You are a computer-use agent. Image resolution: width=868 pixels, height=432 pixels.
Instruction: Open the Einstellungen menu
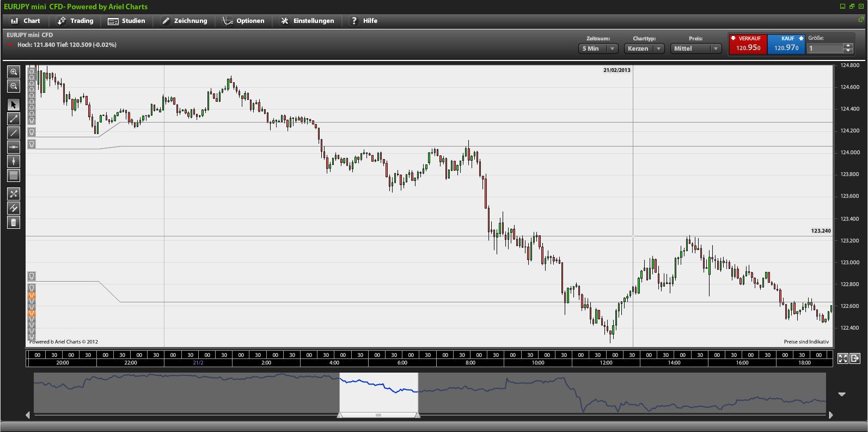pos(307,21)
